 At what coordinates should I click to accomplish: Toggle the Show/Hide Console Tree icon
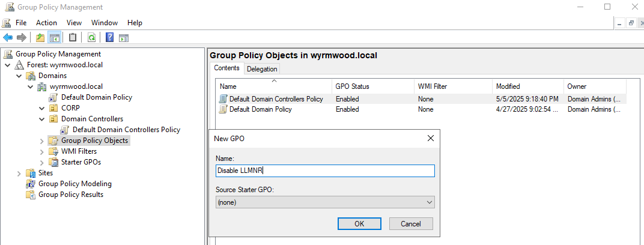tap(55, 38)
